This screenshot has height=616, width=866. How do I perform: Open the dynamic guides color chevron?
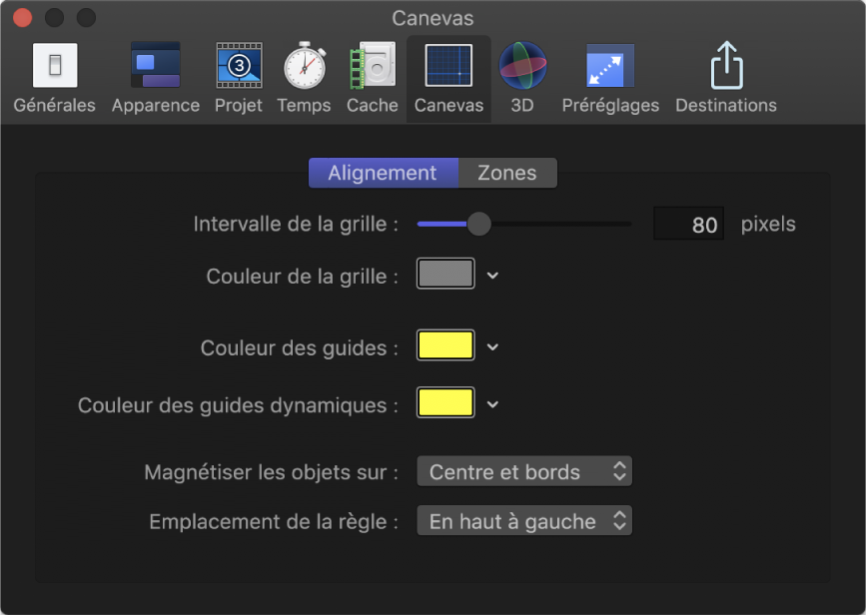[490, 403]
